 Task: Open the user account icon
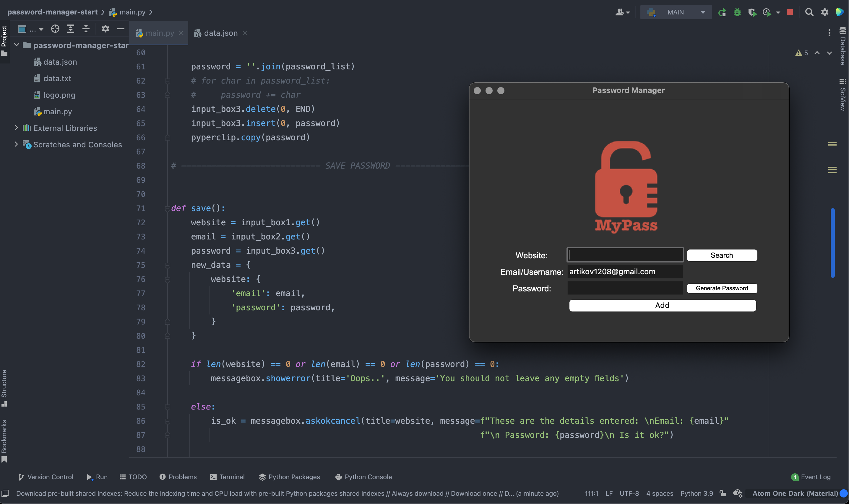click(x=619, y=12)
